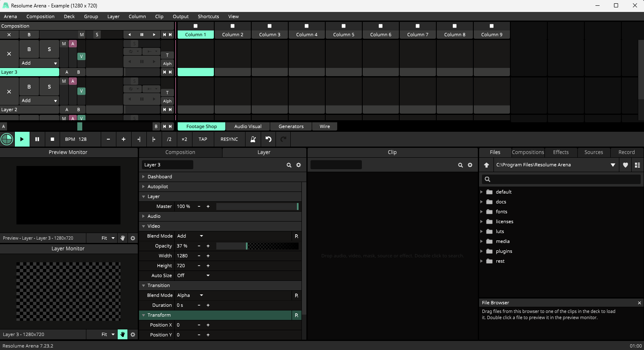The height and width of the screenshot is (350, 644).
Task: Expand the media folder in file tree
Action: point(482,241)
